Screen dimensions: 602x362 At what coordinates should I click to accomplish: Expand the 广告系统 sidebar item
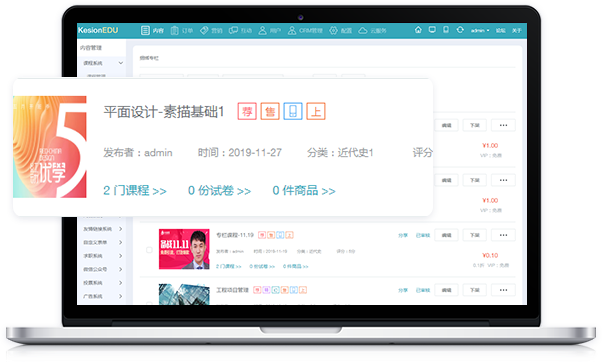pos(121,296)
